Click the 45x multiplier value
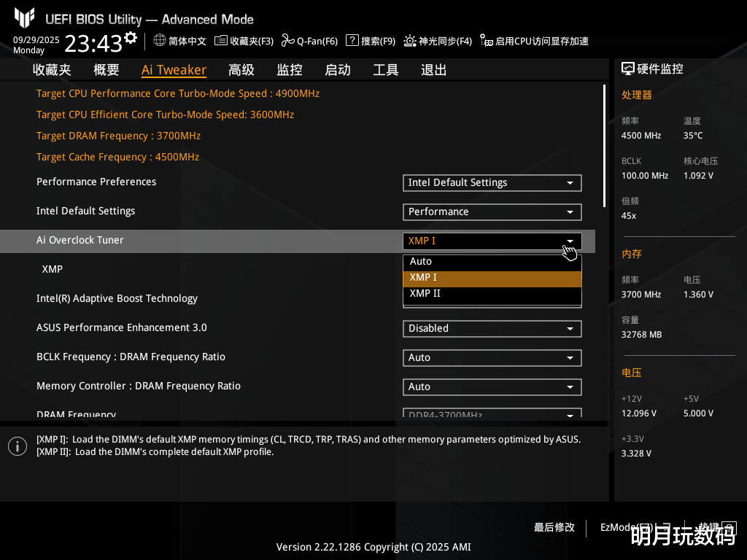The height and width of the screenshot is (560, 747). (x=629, y=216)
